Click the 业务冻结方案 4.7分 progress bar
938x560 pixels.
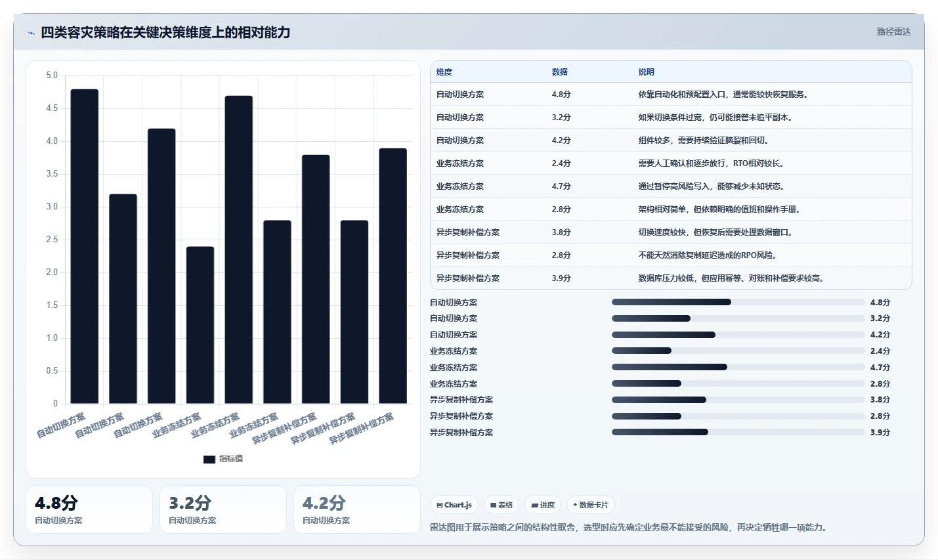click(738, 367)
